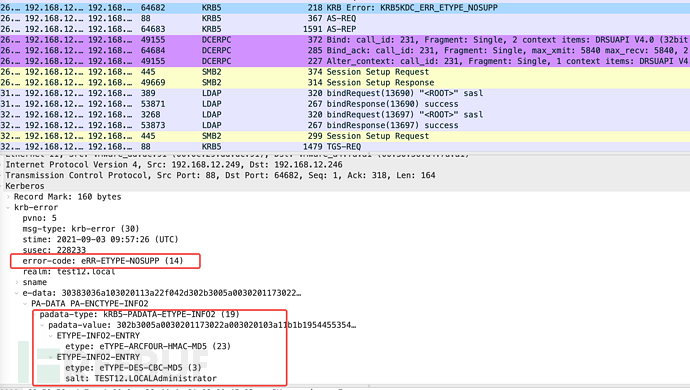Image resolution: width=690 pixels, height=390 pixels.
Task: Click the stime 2021-09-03 field
Action: [x=100, y=239]
